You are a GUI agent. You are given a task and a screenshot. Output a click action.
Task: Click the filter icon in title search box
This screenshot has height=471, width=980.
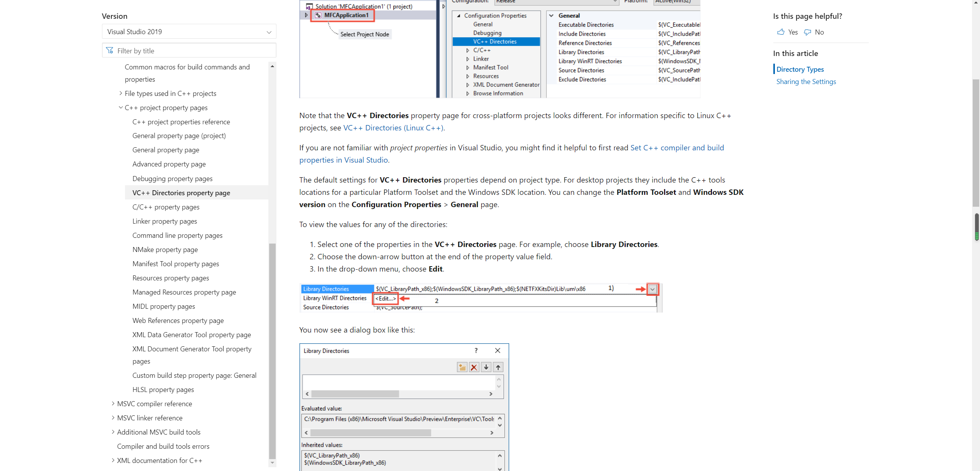tap(110, 51)
